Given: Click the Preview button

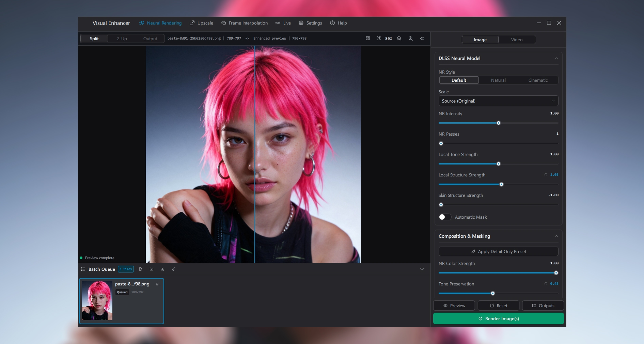Looking at the screenshot, I should 454,306.
